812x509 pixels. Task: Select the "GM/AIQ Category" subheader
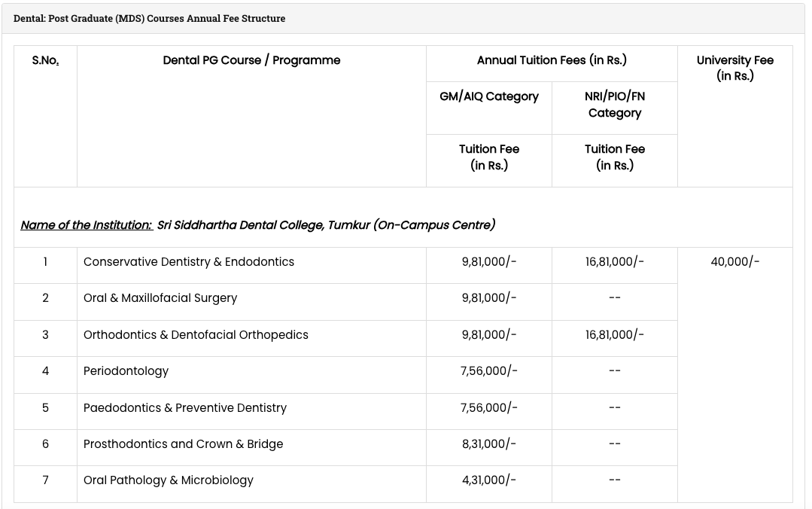(x=488, y=96)
